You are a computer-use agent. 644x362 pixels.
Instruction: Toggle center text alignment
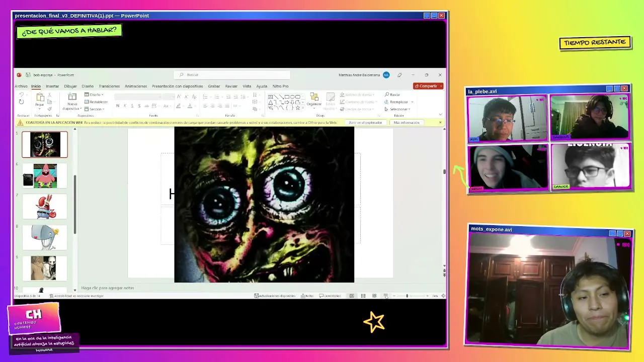point(212,106)
